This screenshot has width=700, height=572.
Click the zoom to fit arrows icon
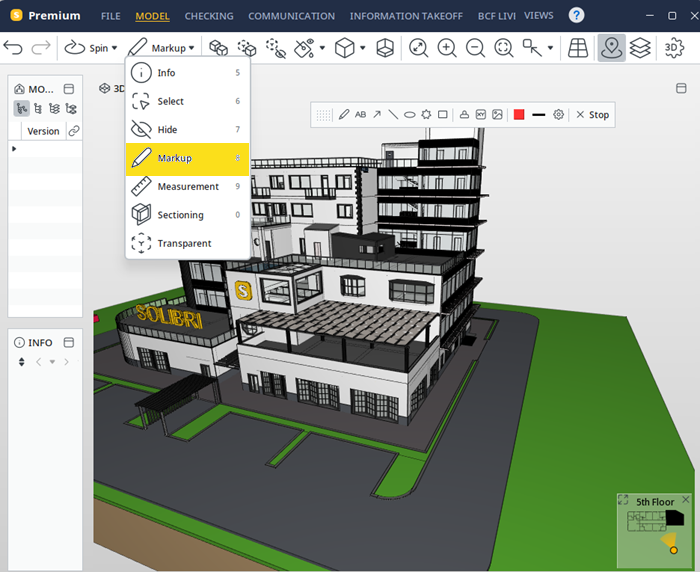(418, 48)
